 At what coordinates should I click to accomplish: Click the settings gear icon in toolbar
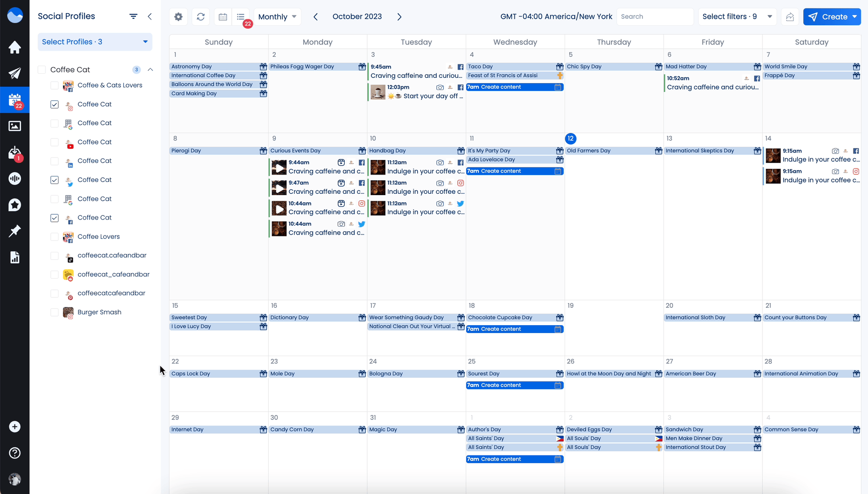(x=178, y=17)
